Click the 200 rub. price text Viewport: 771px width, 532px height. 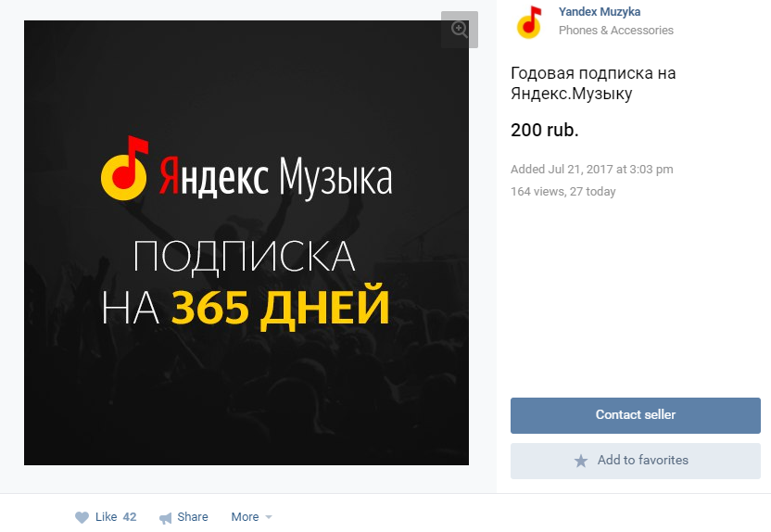544,131
